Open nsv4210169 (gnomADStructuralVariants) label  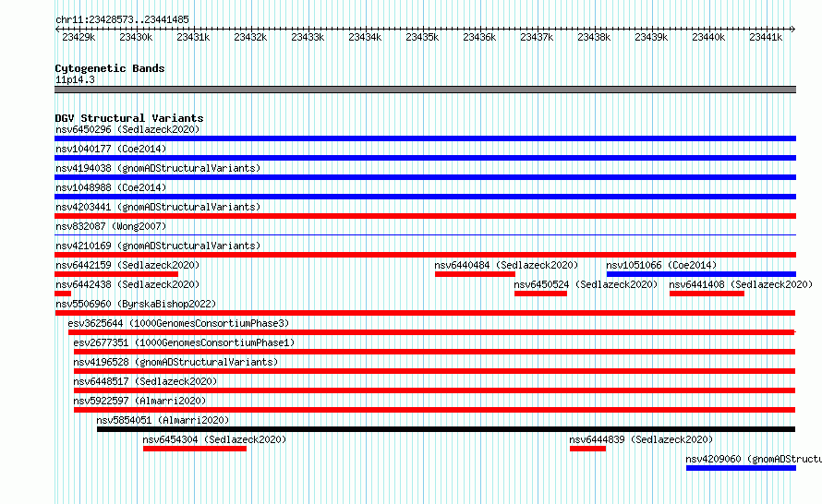coord(158,246)
